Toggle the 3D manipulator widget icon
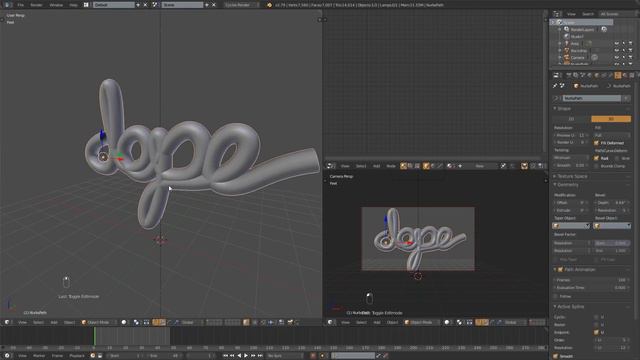This screenshot has height=360, width=640. (156, 322)
